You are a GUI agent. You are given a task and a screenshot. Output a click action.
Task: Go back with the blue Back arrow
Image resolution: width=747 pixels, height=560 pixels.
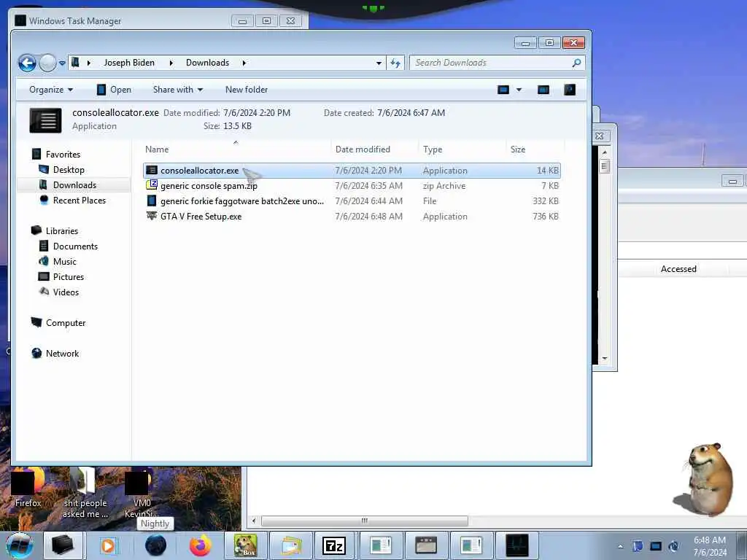pos(27,63)
